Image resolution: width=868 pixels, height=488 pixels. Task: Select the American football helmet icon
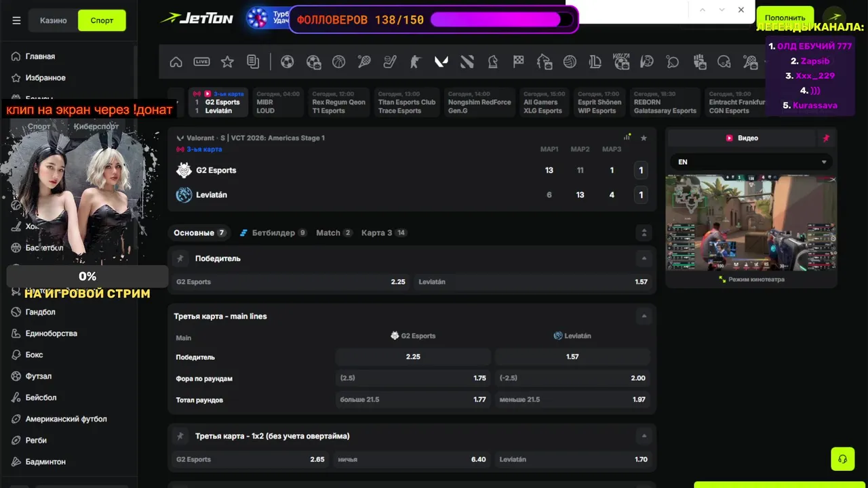click(724, 62)
